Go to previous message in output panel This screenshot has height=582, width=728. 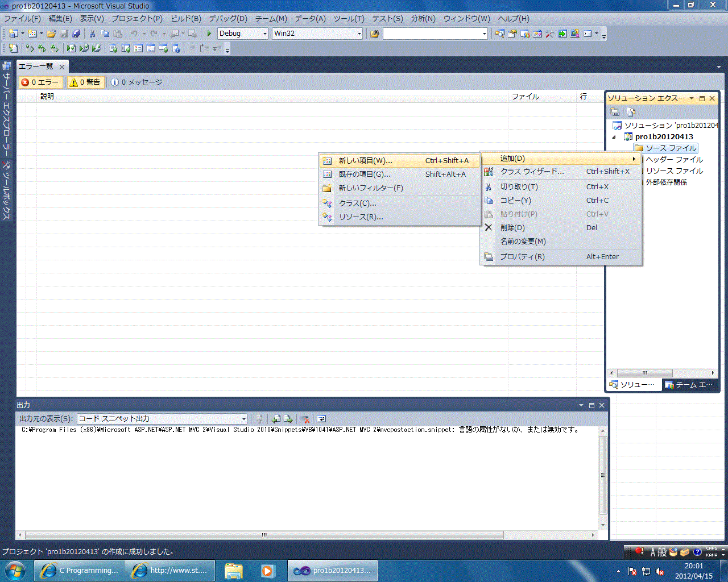276,419
